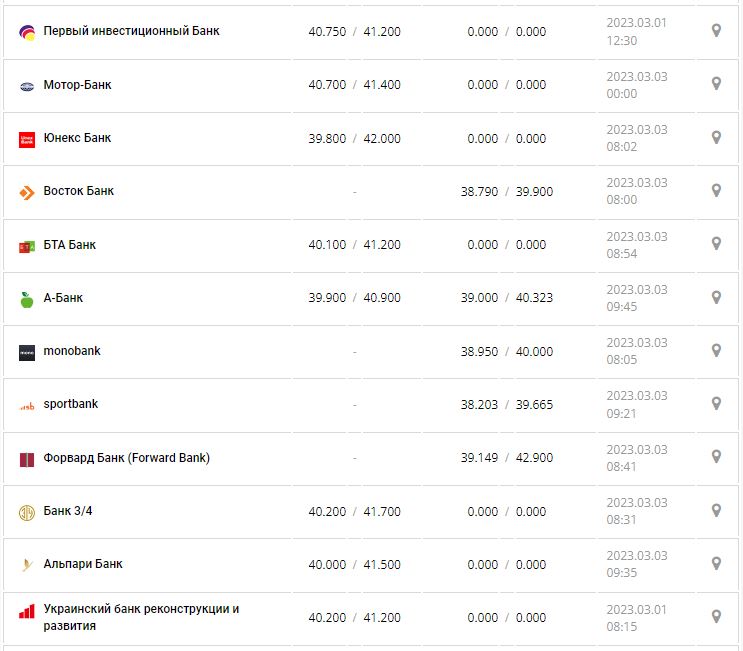Open the Мотор-Банк bank page
The image size is (743, 651).
pyautogui.click(x=77, y=85)
